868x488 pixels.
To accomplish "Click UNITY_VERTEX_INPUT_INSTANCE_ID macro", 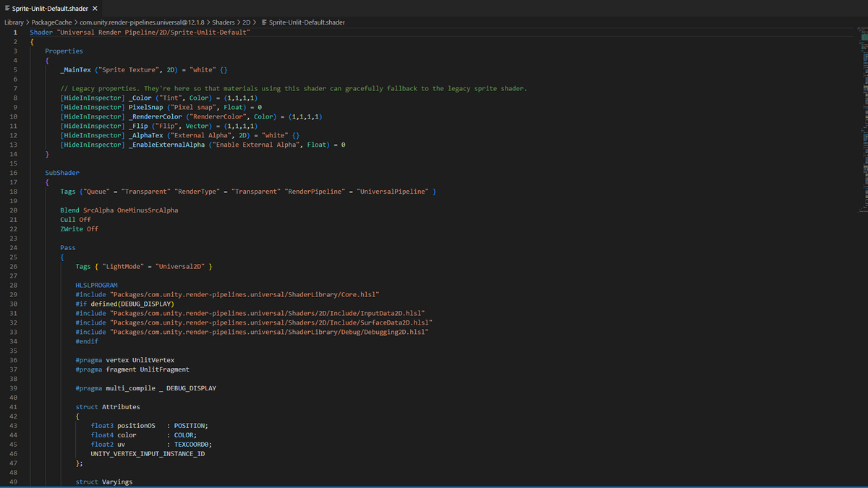I will coord(148,455).
